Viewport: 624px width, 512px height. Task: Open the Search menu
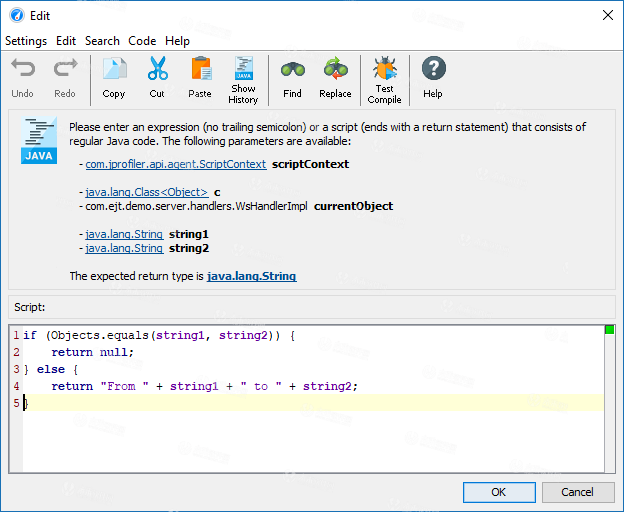(102, 41)
